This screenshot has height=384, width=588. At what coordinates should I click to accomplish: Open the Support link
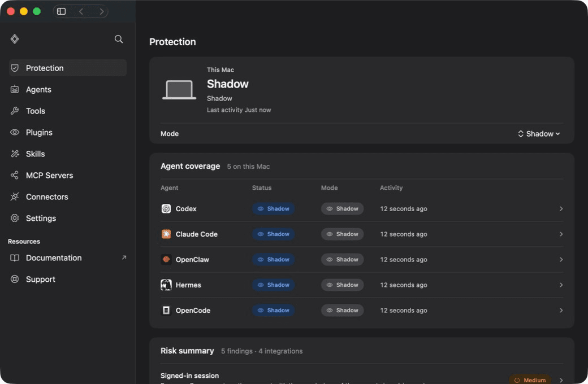coord(68,279)
